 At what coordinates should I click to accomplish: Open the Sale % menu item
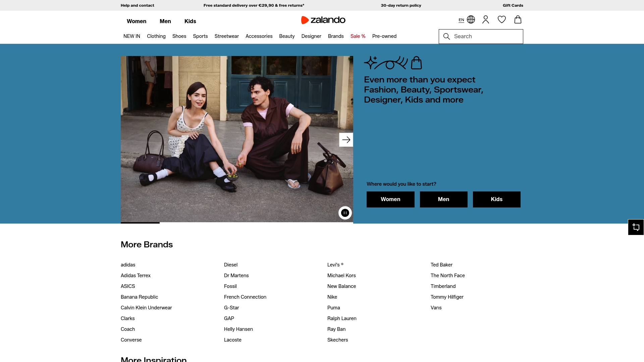click(x=358, y=36)
